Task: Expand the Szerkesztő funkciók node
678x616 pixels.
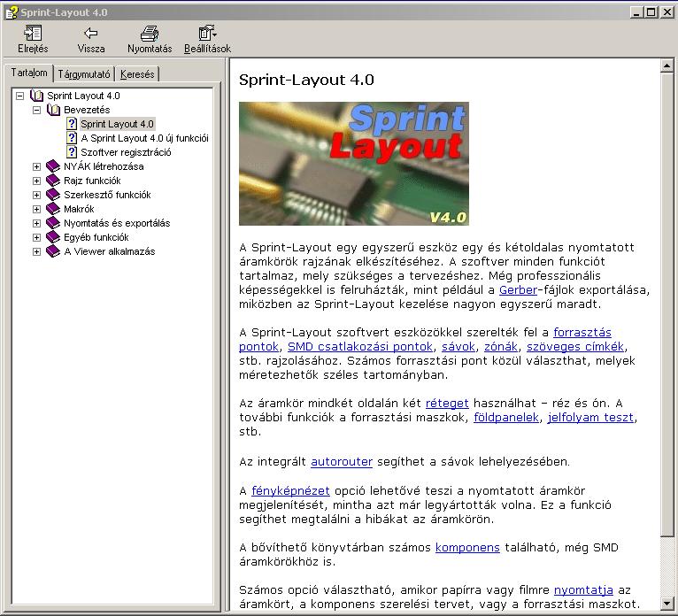Action: coord(37,196)
